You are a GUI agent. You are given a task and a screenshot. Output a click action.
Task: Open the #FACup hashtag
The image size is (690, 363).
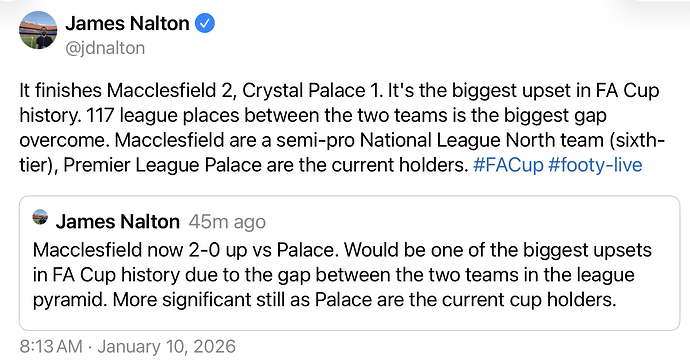(x=508, y=165)
